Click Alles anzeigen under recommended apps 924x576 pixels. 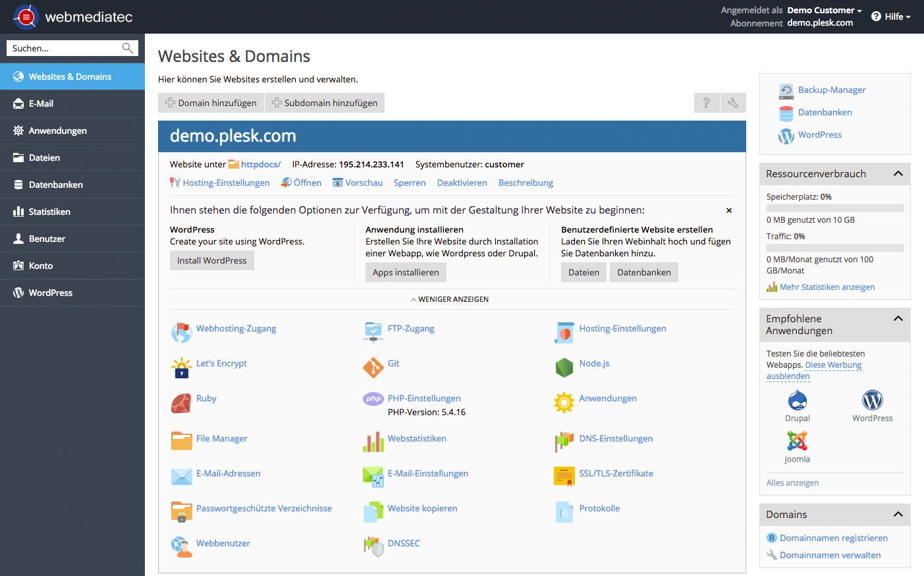click(x=793, y=483)
